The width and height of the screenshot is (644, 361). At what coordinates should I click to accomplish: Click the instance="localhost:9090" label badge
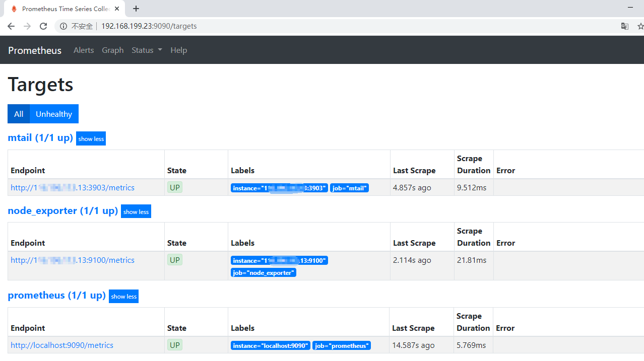point(271,345)
